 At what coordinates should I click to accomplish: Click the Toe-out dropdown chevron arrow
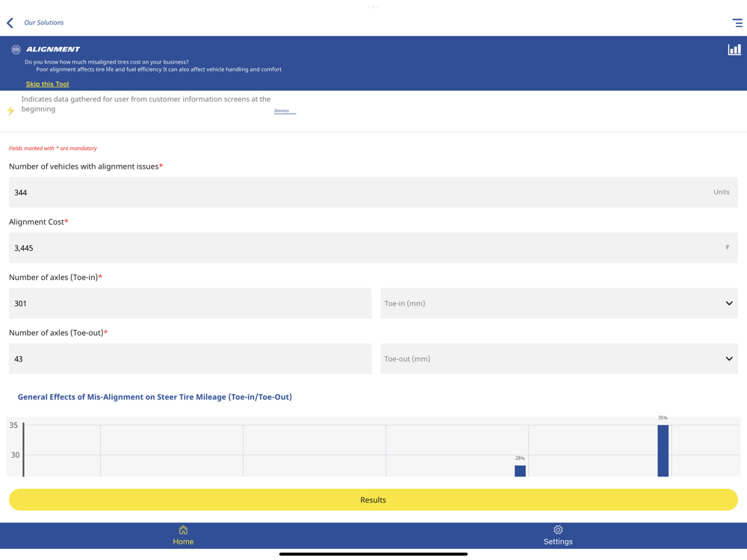point(729,358)
